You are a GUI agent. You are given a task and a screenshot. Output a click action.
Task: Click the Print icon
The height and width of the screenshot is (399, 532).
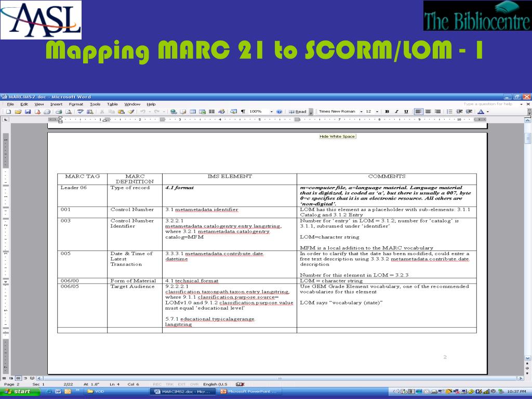tap(59, 112)
